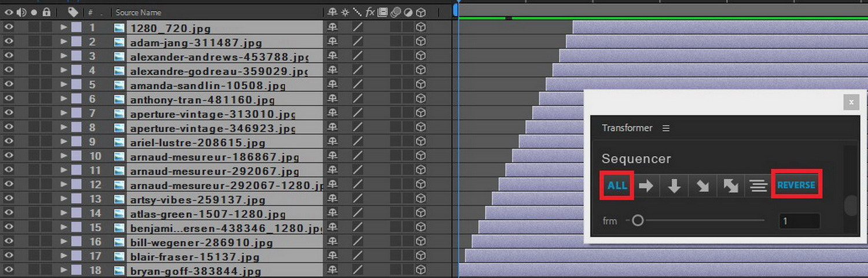Open Transformer panel hamburger menu
868x278 pixels.
click(666, 128)
